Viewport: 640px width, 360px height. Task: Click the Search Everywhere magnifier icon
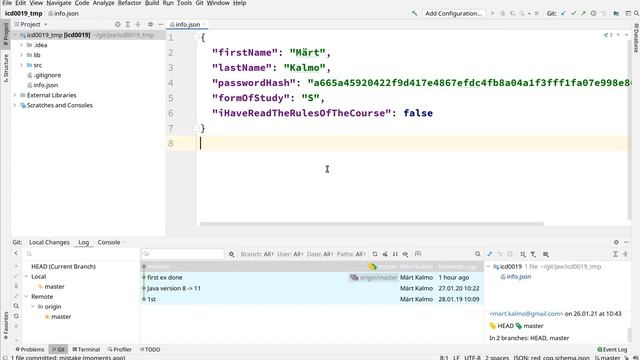pyautogui.click(x=636, y=13)
